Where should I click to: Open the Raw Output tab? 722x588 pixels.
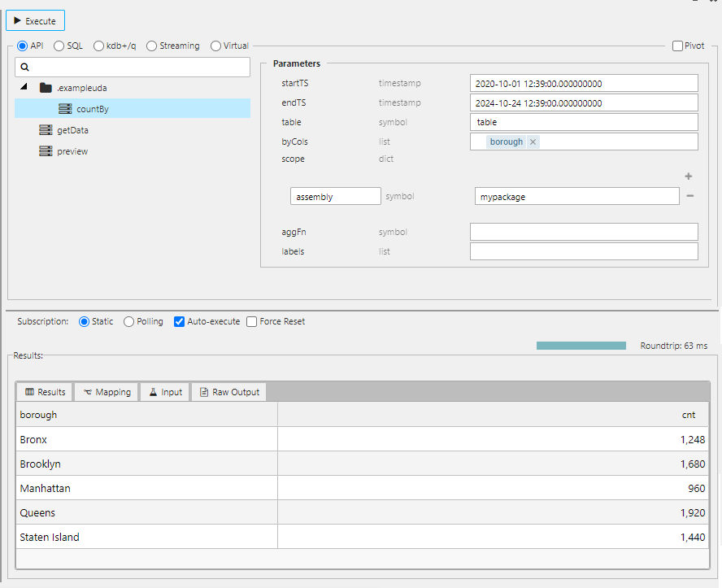(x=228, y=391)
